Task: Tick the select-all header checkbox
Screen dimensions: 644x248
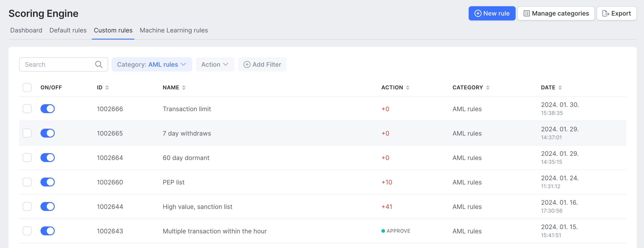Action: (x=27, y=87)
